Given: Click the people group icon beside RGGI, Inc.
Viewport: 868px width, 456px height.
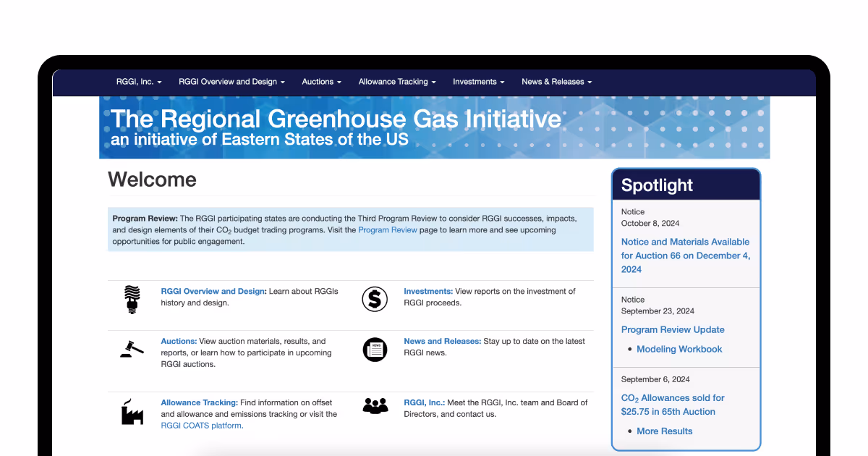Looking at the screenshot, I should 375,405.
